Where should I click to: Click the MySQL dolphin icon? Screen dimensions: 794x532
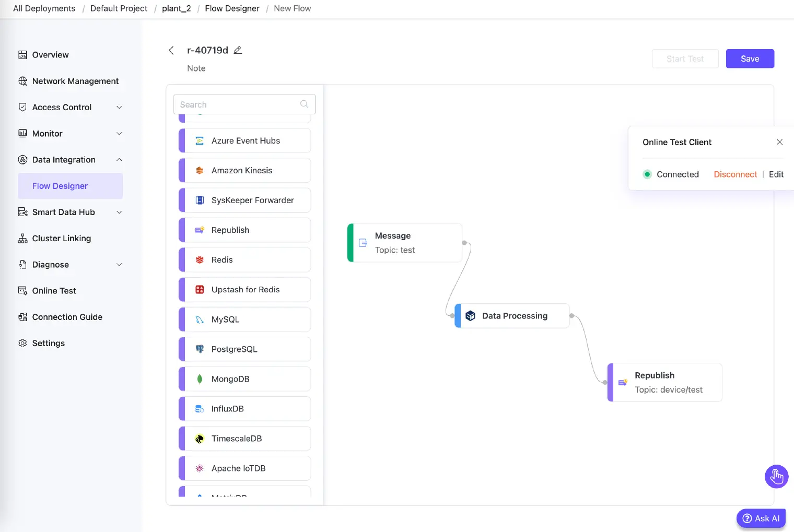(x=200, y=319)
